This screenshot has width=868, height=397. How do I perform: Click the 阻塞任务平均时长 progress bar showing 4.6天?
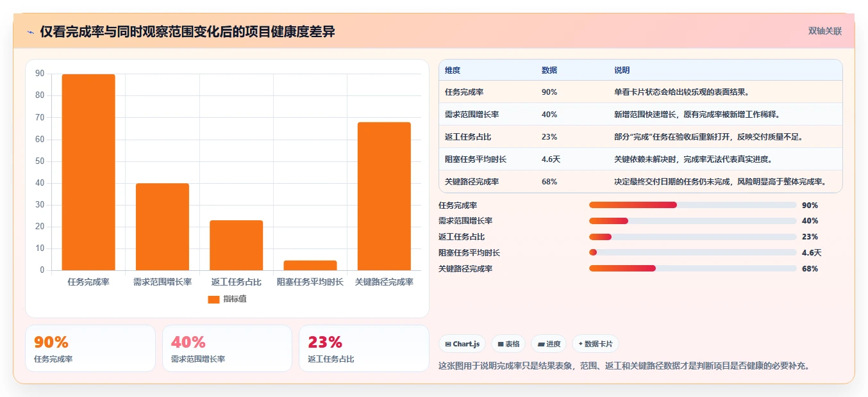(x=692, y=253)
